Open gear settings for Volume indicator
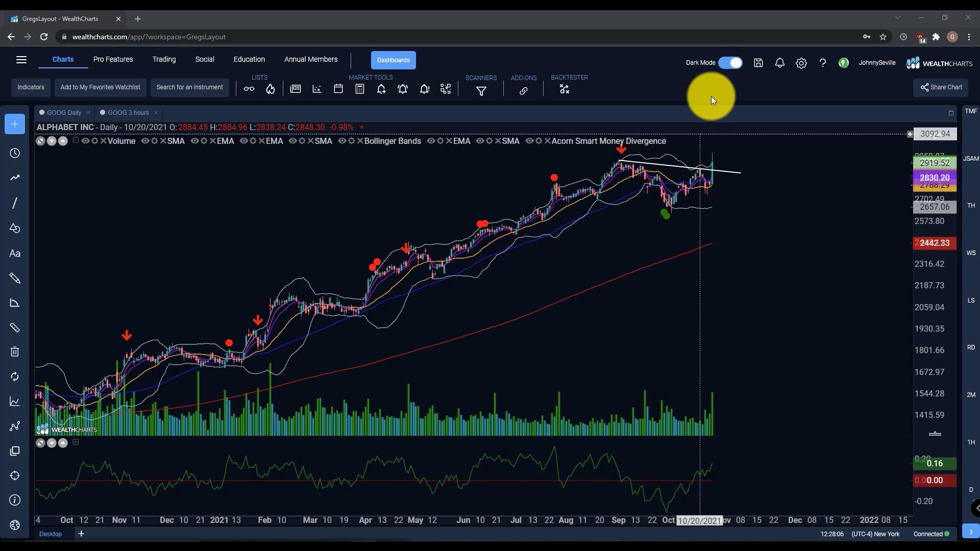This screenshot has width=980, height=551. tap(94, 141)
